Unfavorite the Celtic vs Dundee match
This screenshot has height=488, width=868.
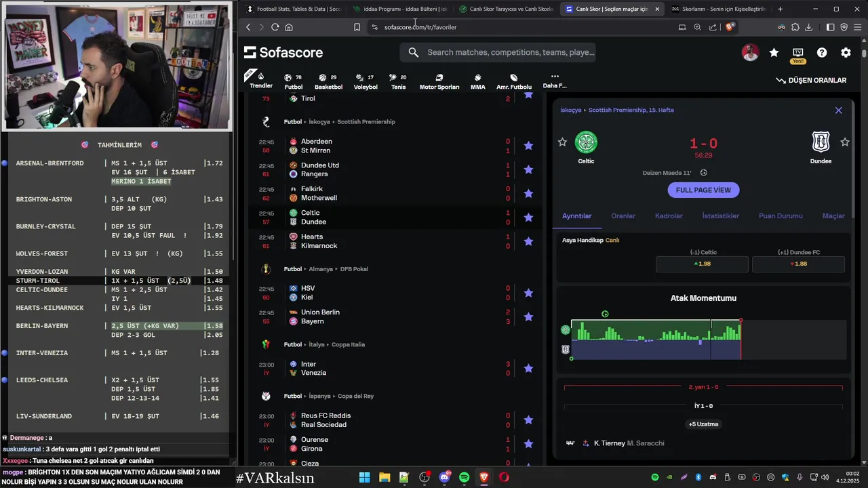click(528, 217)
